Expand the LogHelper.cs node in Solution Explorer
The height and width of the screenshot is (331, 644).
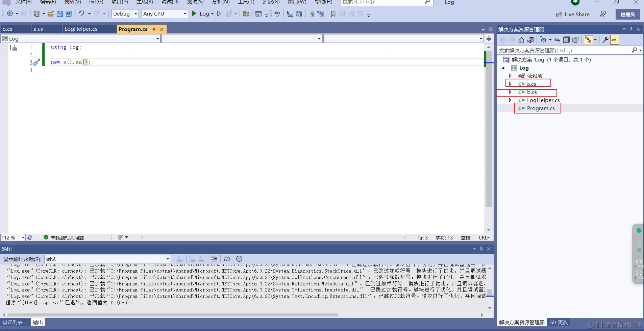(510, 100)
